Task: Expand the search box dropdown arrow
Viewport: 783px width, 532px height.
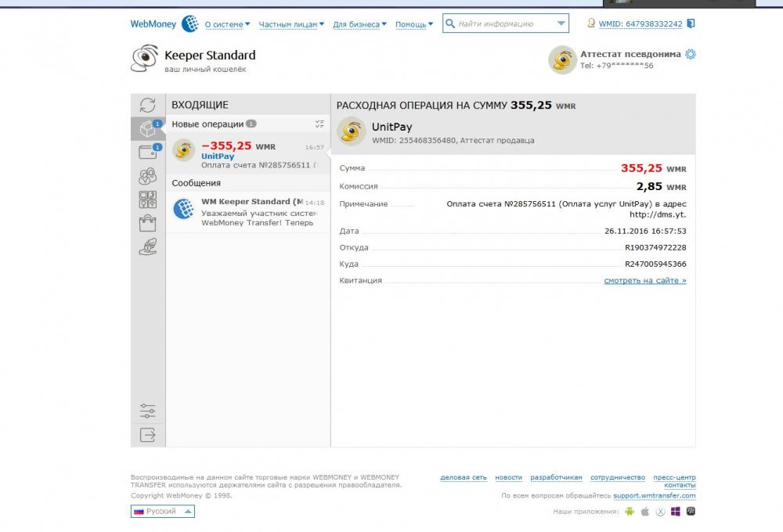Action: pyautogui.click(x=561, y=24)
